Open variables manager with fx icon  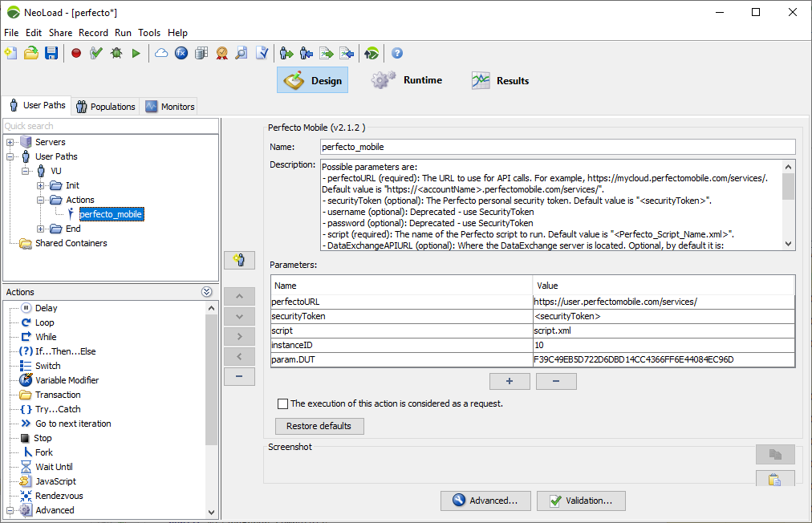tap(181, 53)
